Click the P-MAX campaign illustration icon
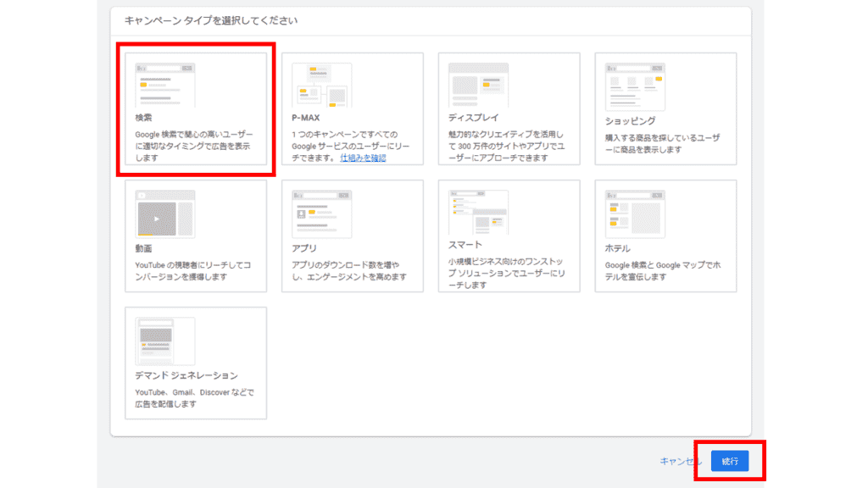868x488 pixels. click(x=321, y=85)
